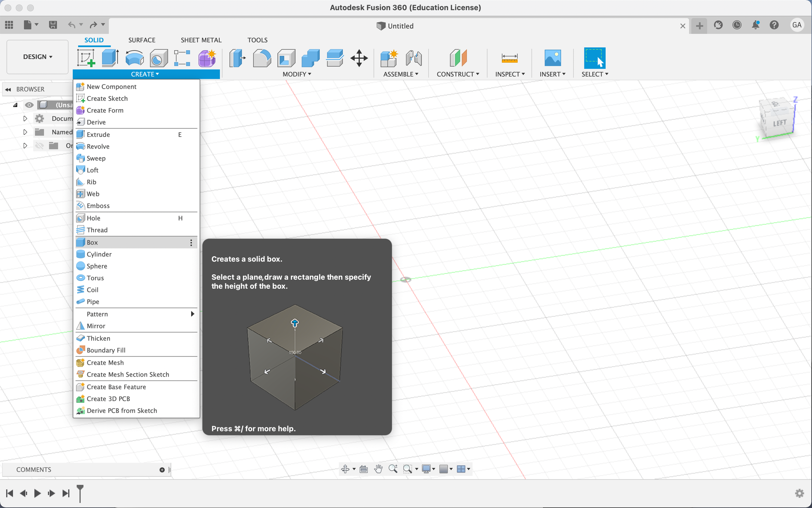Click the Fillet tool icon under Modify
Screen dimensions: 812x508
[262, 58]
